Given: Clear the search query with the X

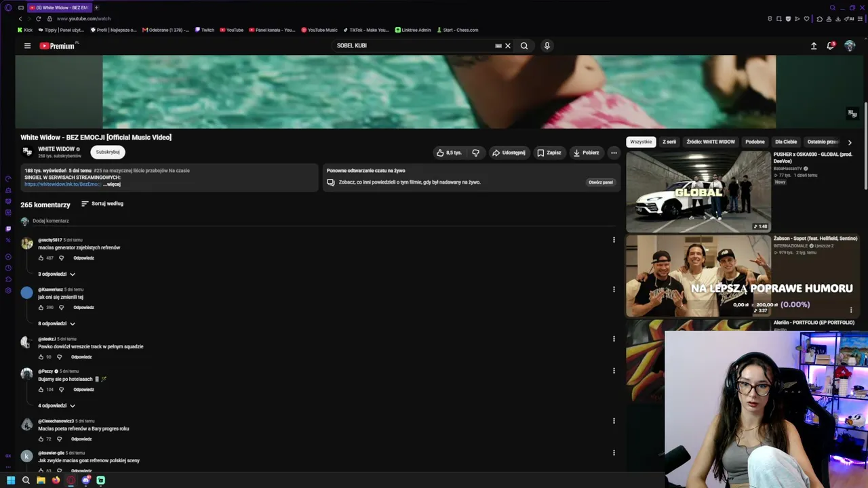Looking at the screenshot, I should click(x=507, y=46).
